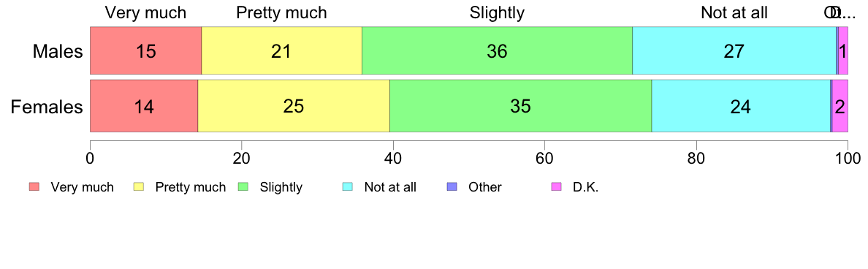Select the Females cyan segment labeled 24
The width and height of the screenshot is (868, 269).
(x=741, y=106)
